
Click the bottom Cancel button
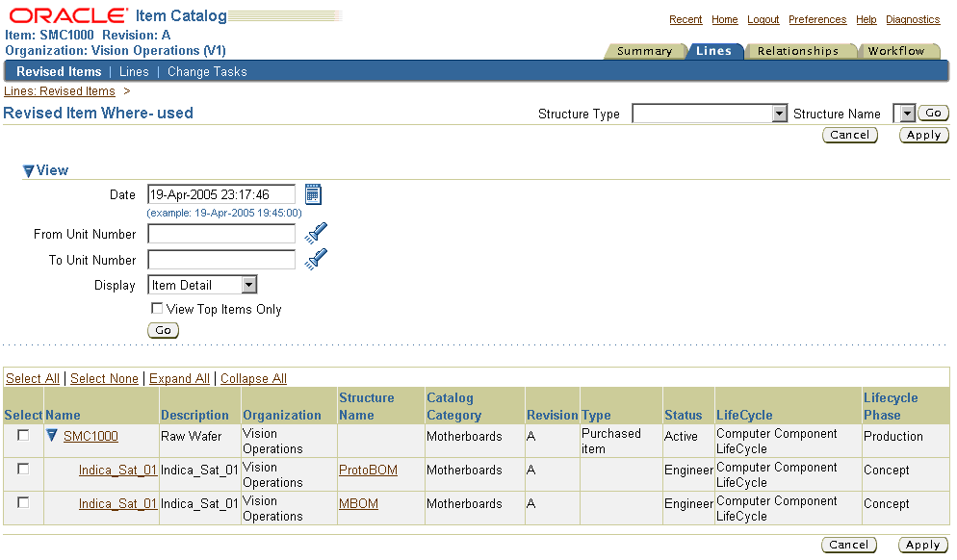[x=848, y=545]
